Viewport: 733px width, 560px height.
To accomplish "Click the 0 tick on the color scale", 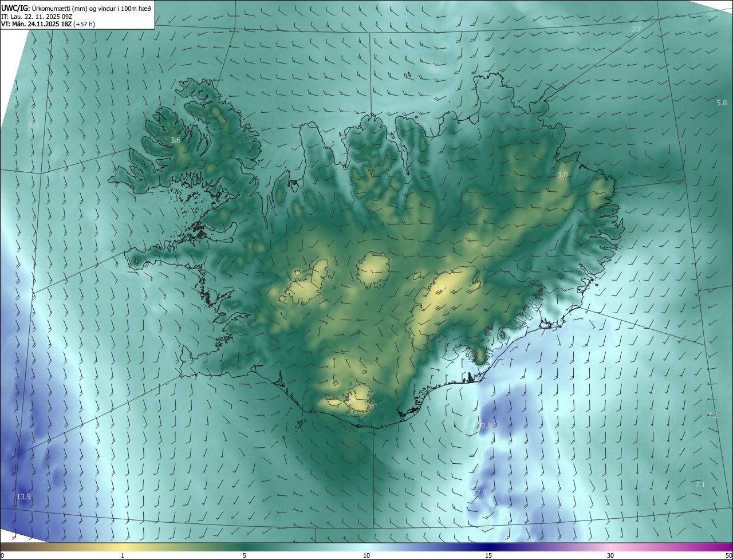I will coord(2,555).
